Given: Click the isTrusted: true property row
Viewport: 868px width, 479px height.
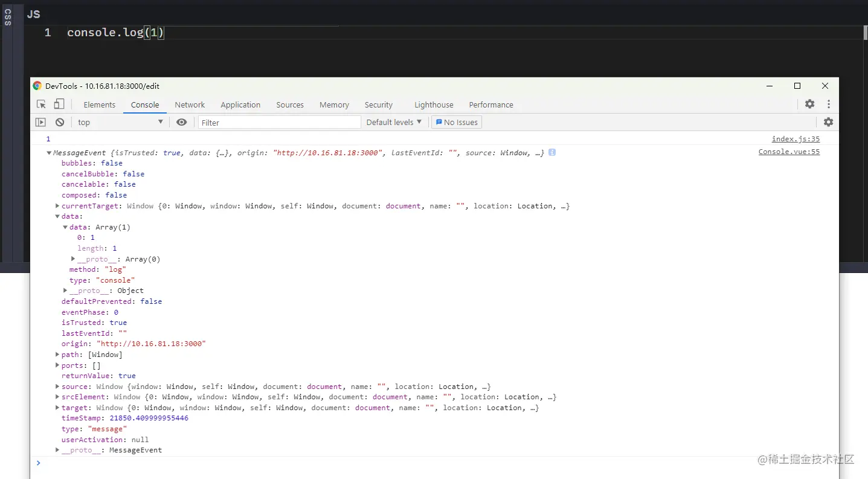Looking at the screenshot, I should tap(94, 323).
